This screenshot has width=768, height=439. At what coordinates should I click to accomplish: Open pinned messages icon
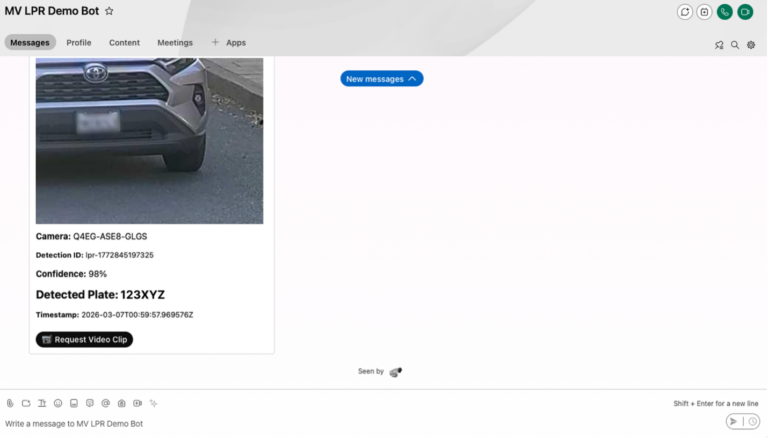719,44
